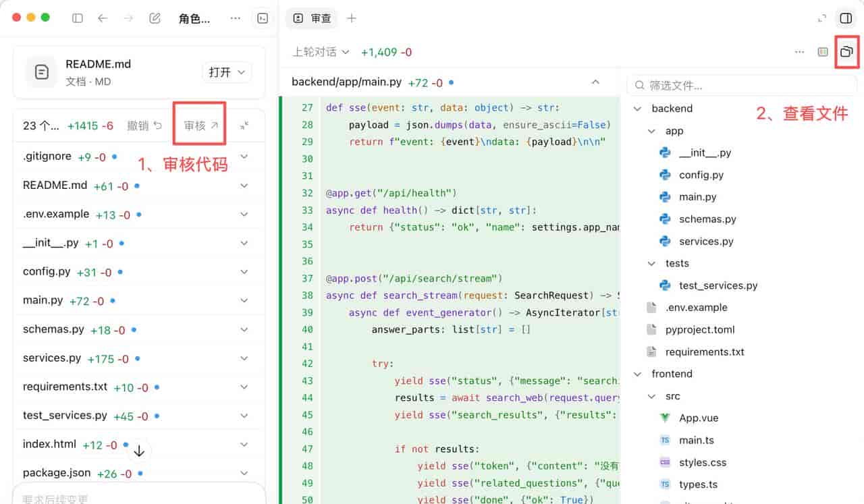The image size is (864, 504).
Task: Show the file tree panel icon
Action: (x=846, y=52)
